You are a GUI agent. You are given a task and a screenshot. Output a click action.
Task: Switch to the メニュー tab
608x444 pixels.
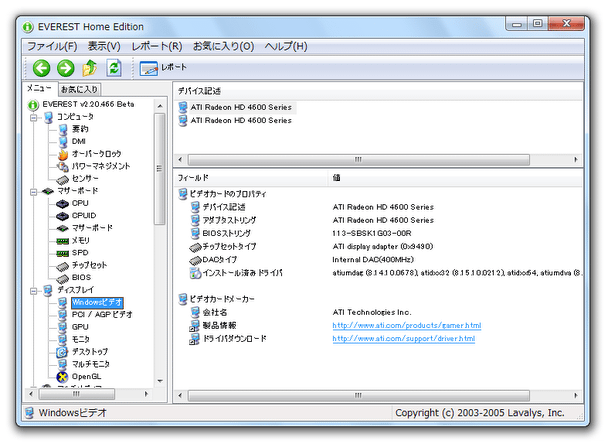coord(39,88)
